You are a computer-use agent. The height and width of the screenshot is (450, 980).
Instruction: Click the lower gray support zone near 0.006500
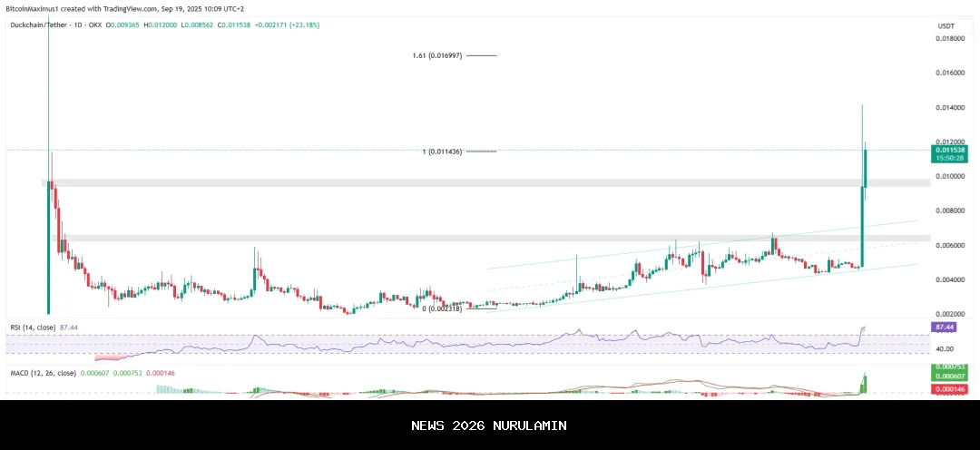click(x=454, y=238)
